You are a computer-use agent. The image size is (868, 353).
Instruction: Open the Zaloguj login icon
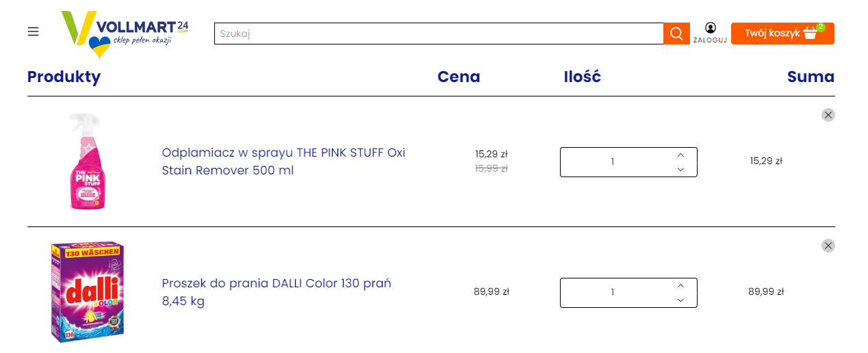[710, 28]
